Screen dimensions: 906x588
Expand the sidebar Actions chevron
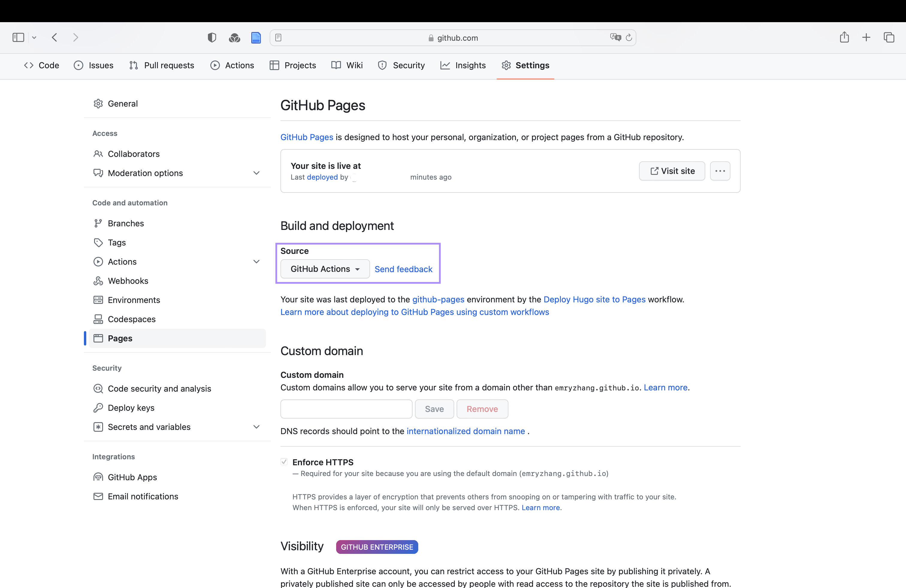256,262
